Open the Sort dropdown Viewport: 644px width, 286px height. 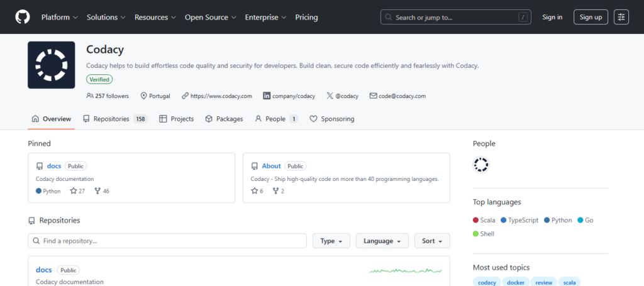[432, 241]
